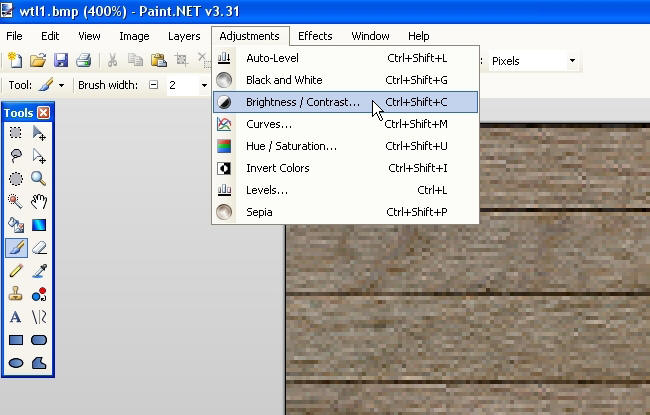Open the Layers menu
Viewport: 650px width, 415px height.
click(184, 36)
